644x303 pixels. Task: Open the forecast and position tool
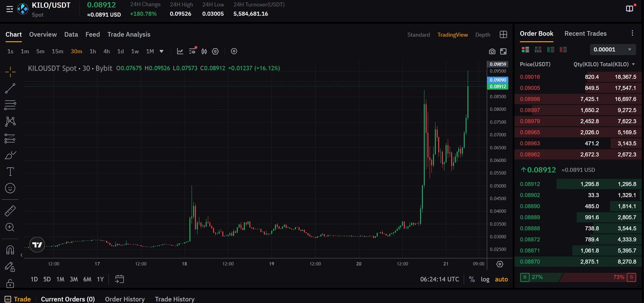click(x=10, y=138)
